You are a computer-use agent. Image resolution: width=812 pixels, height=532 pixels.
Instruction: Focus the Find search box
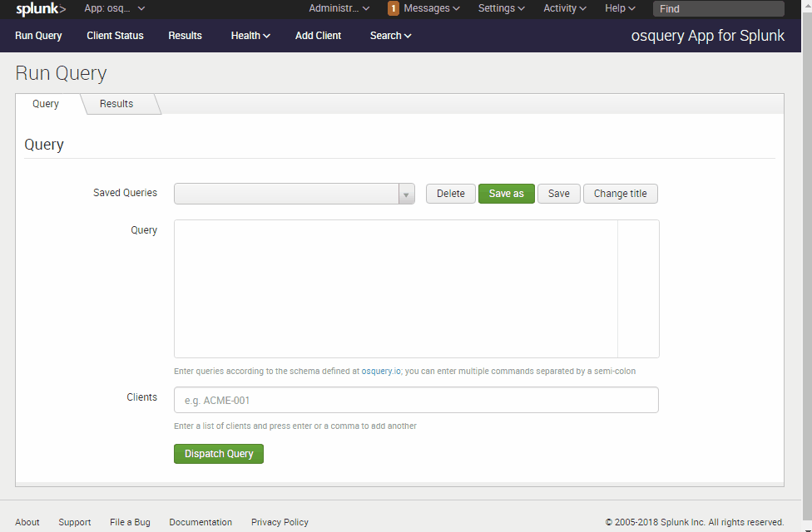click(718, 9)
